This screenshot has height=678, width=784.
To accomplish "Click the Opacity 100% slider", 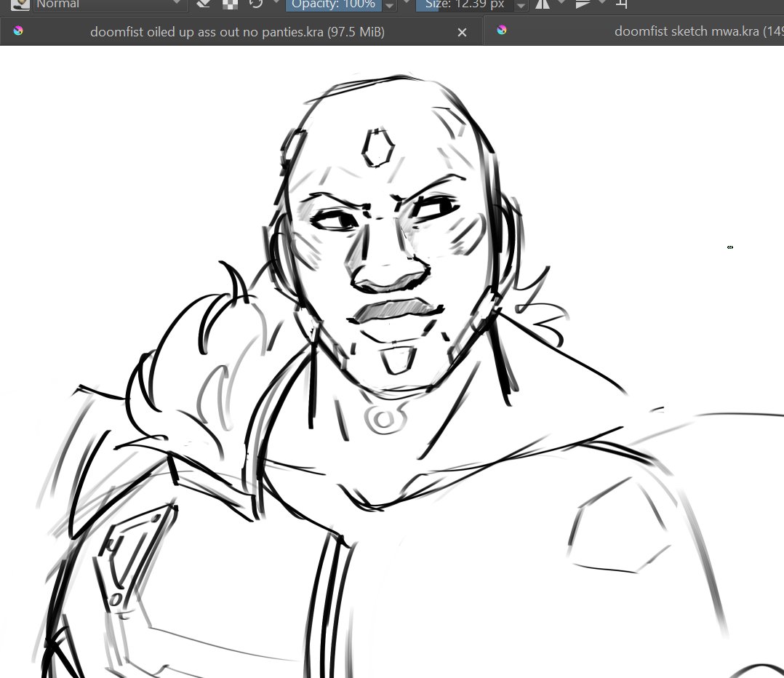I will click(x=333, y=5).
